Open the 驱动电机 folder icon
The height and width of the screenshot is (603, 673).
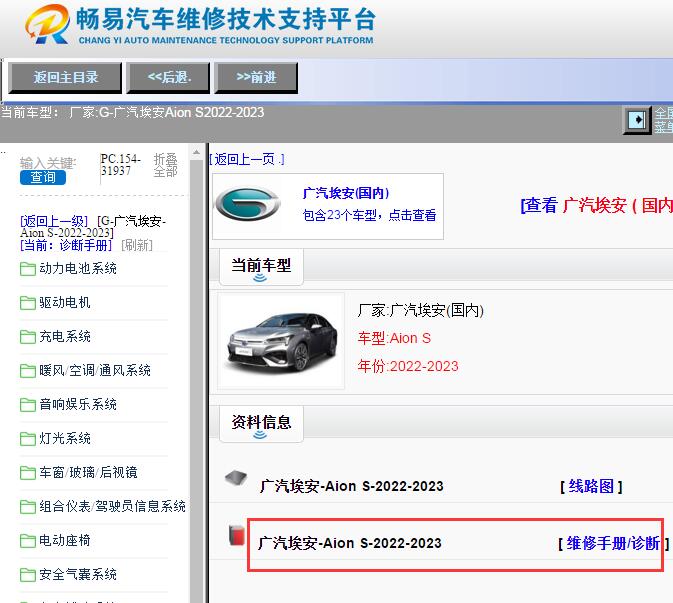pyautogui.click(x=28, y=303)
